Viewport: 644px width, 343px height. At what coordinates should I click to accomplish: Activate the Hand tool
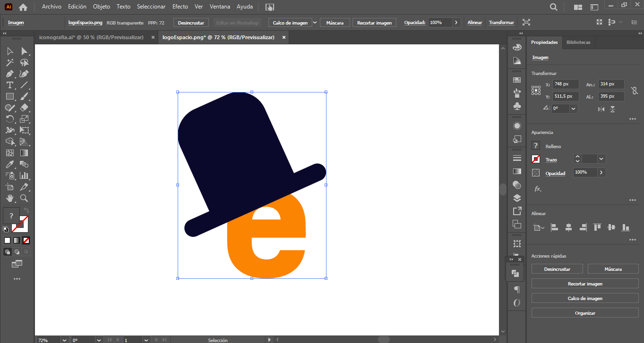coord(9,198)
